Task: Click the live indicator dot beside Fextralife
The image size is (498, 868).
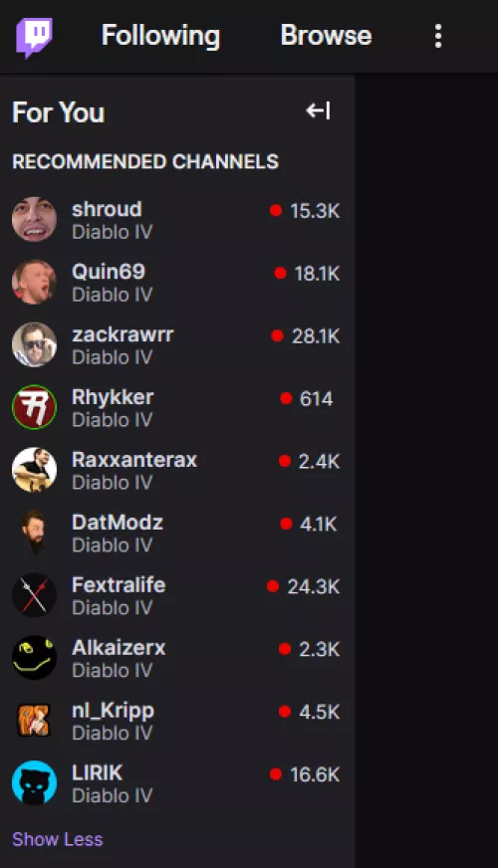Action: (x=273, y=586)
